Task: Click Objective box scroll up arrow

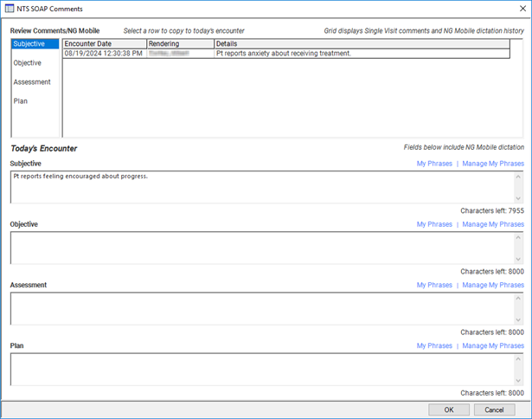Action: tap(518, 237)
